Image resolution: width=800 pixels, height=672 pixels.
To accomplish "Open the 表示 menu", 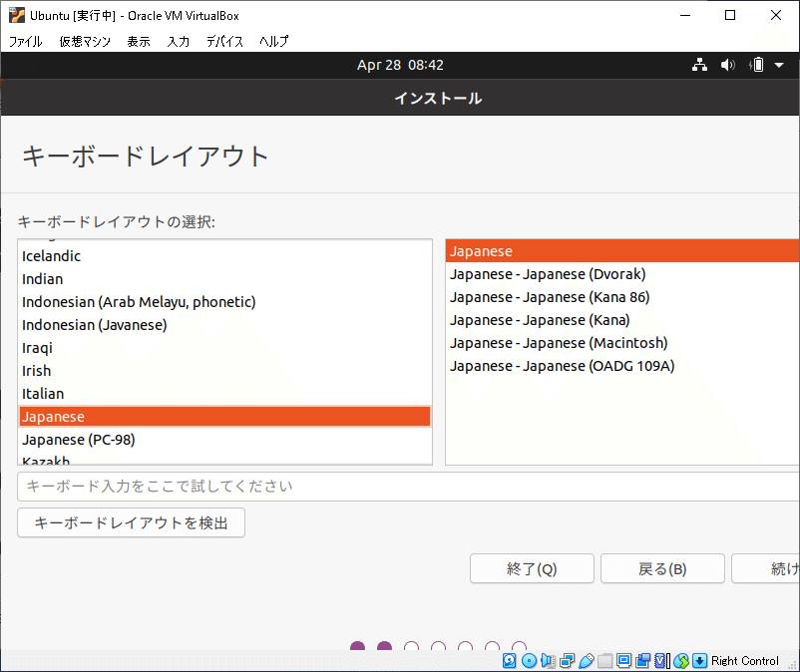I will click(x=139, y=41).
